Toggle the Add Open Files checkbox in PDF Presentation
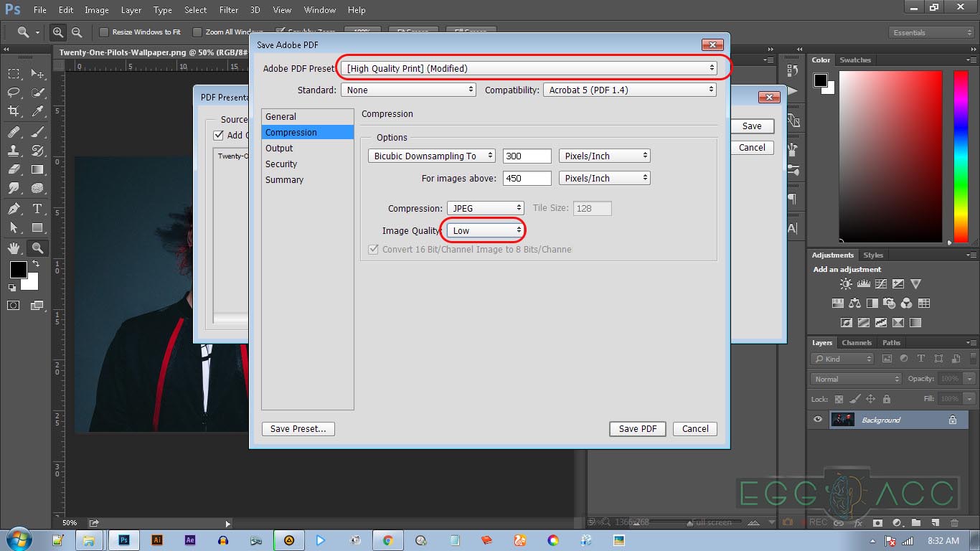 coord(219,135)
